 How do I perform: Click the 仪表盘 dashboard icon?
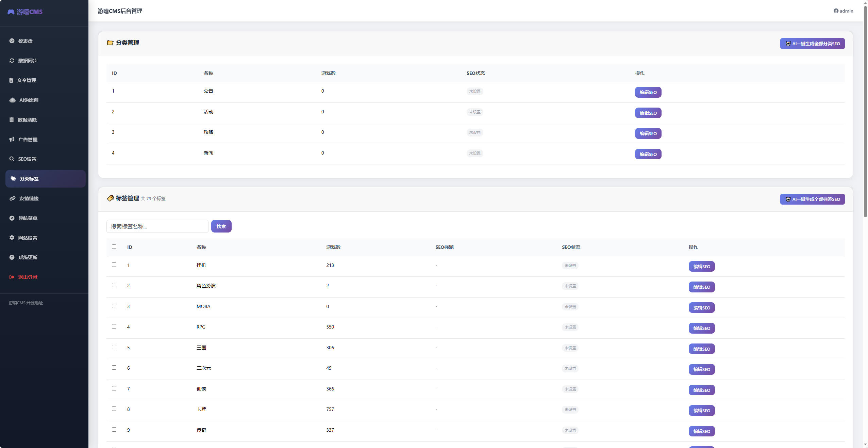[x=12, y=41]
